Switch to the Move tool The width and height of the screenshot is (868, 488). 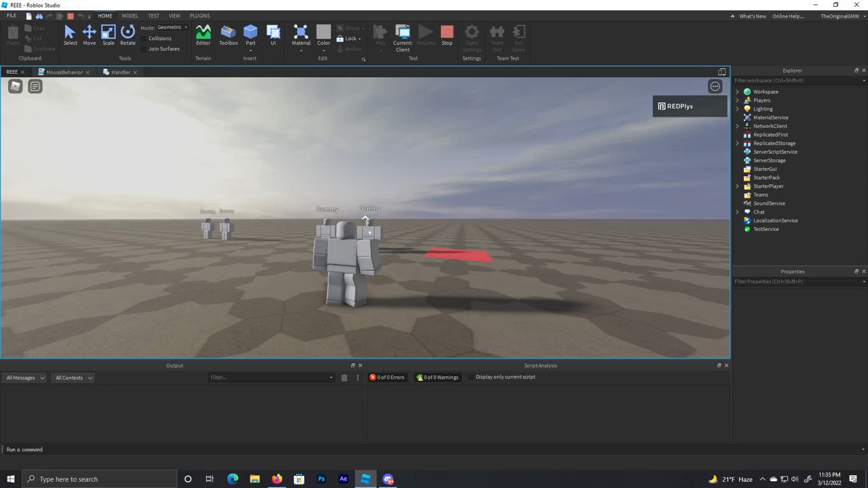pyautogui.click(x=89, y=34)
